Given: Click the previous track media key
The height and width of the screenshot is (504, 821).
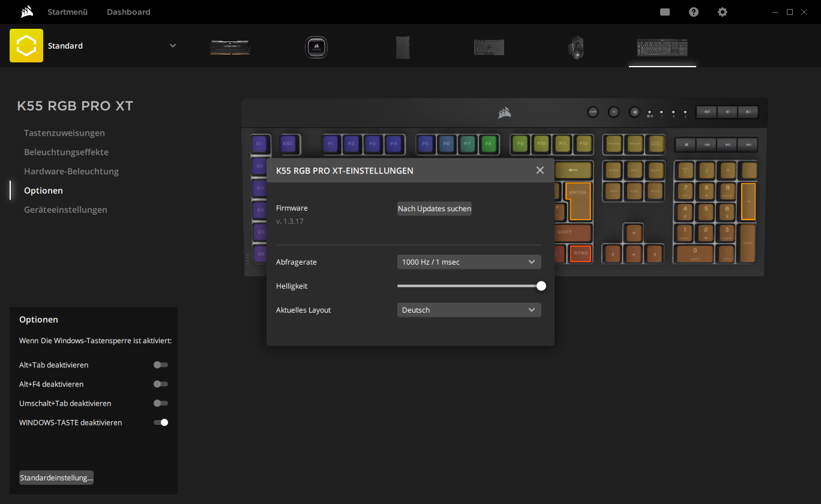Looking at the screenshot, I should (x=707, y=145).
